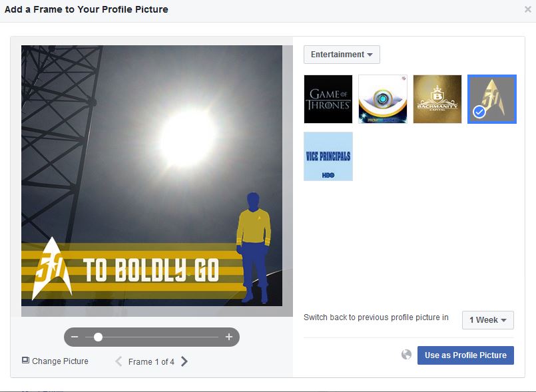Click the zoom slider track midpoint
Viewport: 536px width, 392px height.
(152, 337)
